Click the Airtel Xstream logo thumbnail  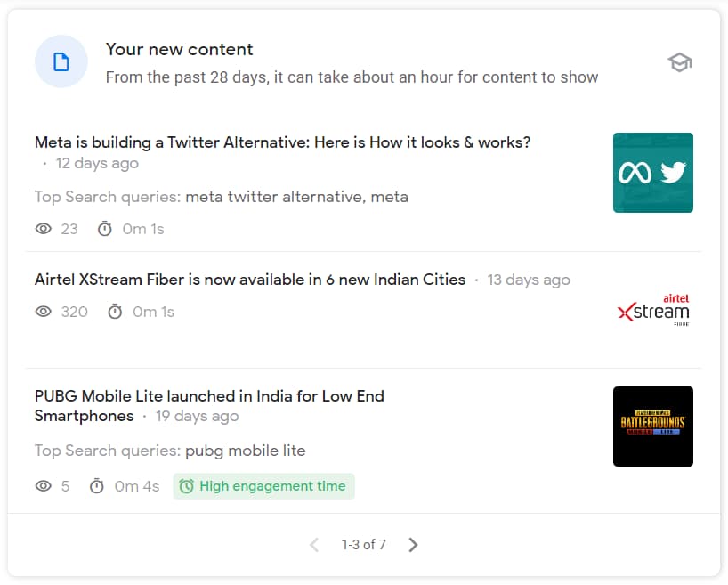(x=652, y=310)
